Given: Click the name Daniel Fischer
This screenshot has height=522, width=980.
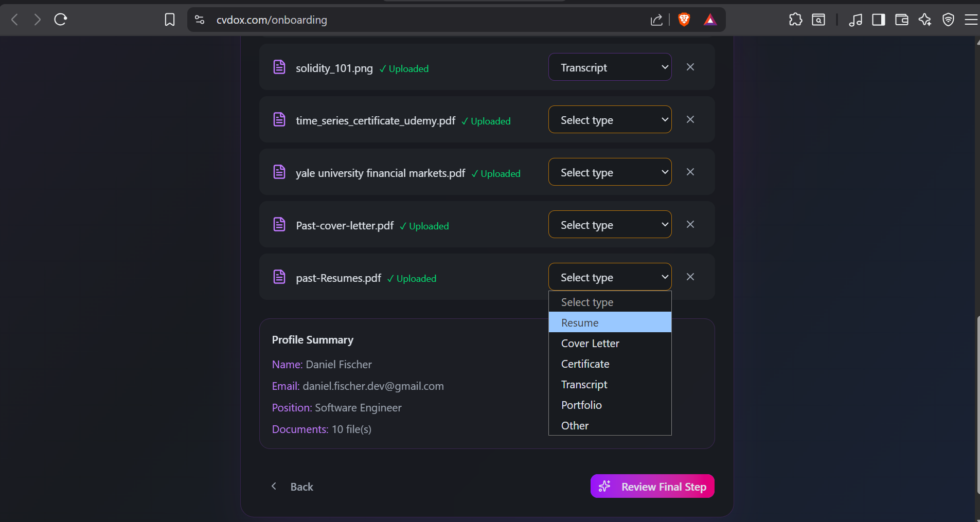Looking at the screenshot, I should [338, 364].
